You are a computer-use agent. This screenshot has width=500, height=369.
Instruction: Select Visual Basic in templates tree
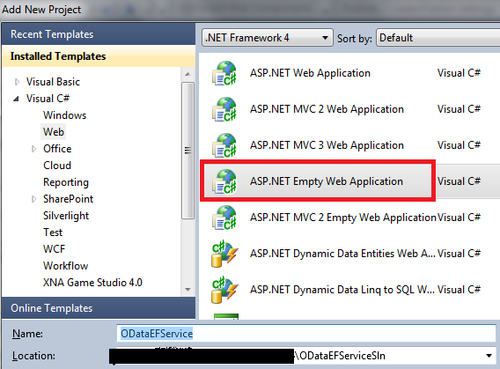tap(53, 82)
